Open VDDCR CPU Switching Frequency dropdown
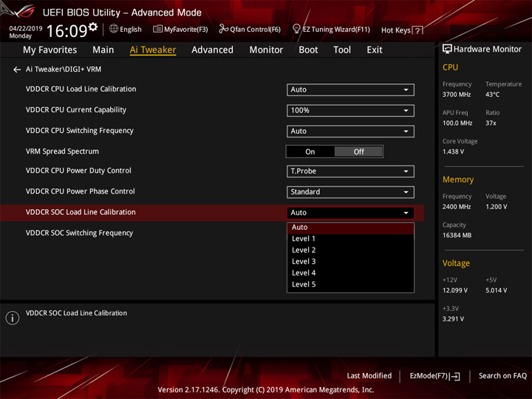Screen dimensions: 532x399 tap(350, 132)
